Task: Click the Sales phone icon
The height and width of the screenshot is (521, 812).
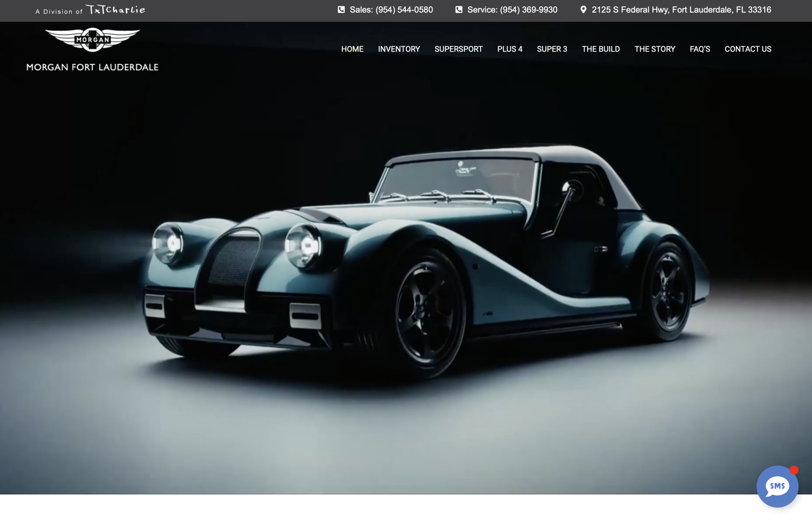Action: coord(341,10)
